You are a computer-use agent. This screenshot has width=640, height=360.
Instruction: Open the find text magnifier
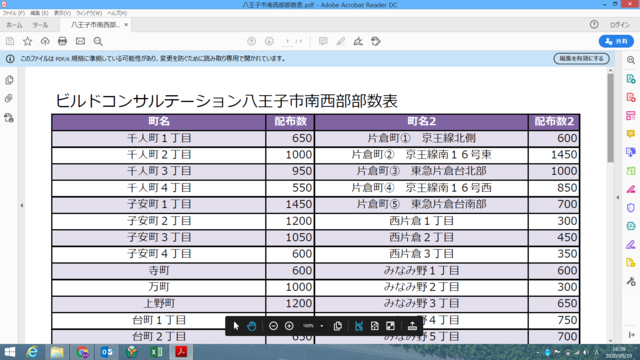[98, 41]
